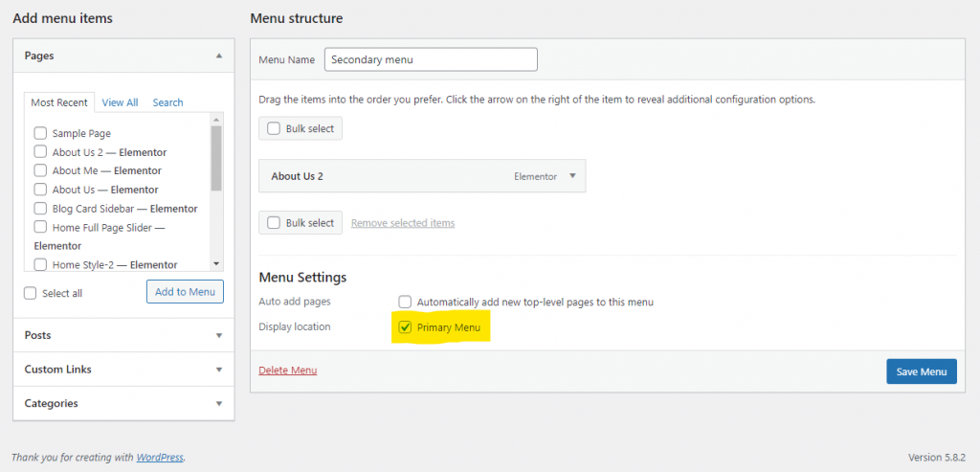Viewport: 980px width, 472px height.
Task: Click the Save Menu button
Action: [x=922, y=371]
